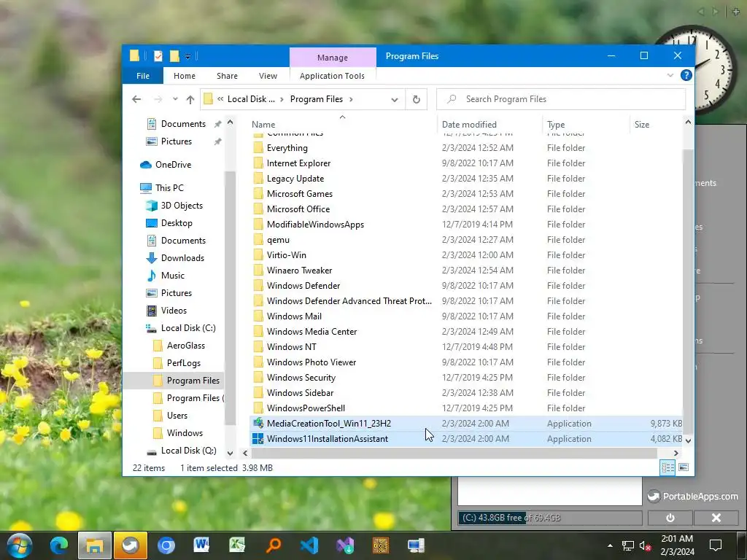Sort by the Type column header
Image resolution: width=747 pixels, height=560 pixels.
pyautogui.click(x=555, y=124)
